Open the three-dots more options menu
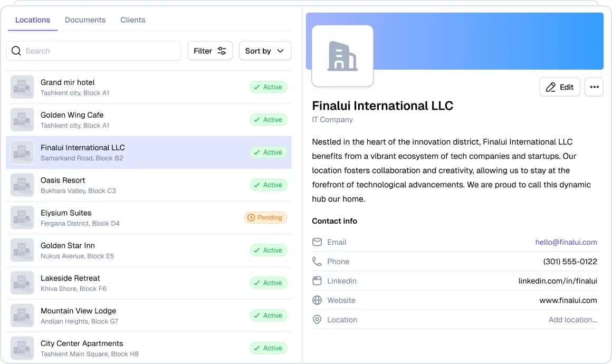The image size is (612, 364). coord(594,87)
